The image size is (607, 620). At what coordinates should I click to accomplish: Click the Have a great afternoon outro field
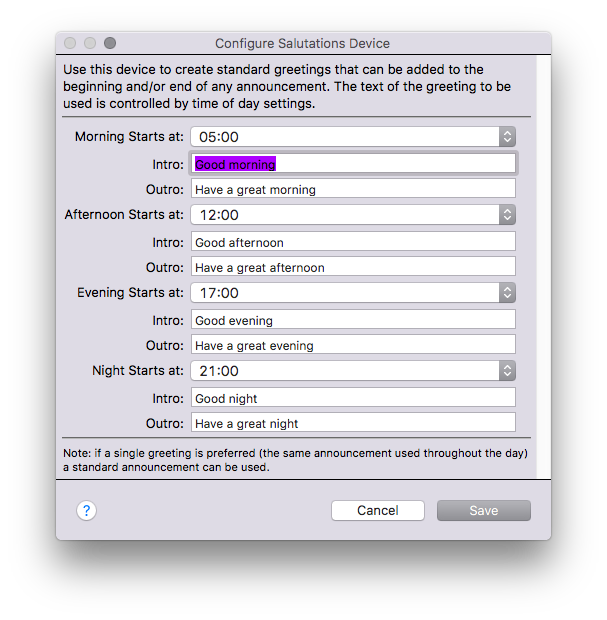coord(353,266)
